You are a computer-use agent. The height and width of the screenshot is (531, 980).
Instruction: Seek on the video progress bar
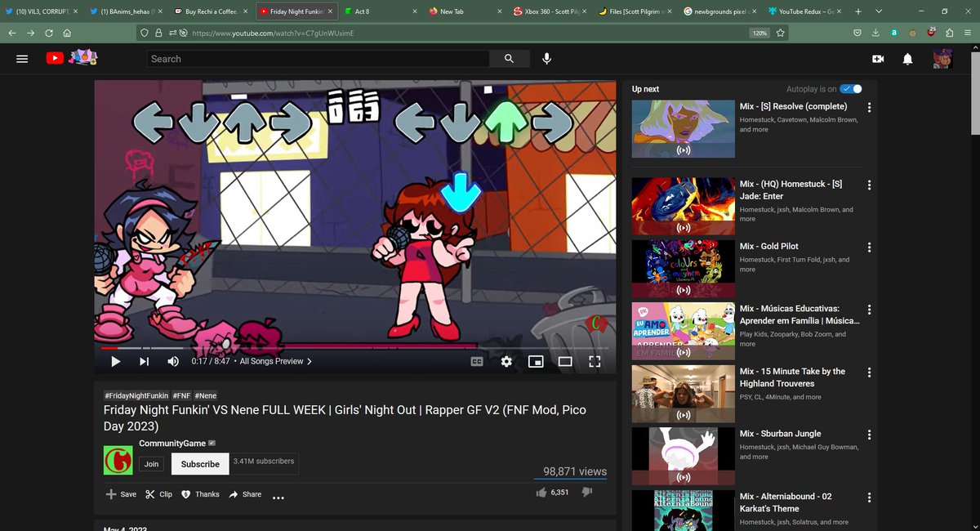(x=355, y=348)
